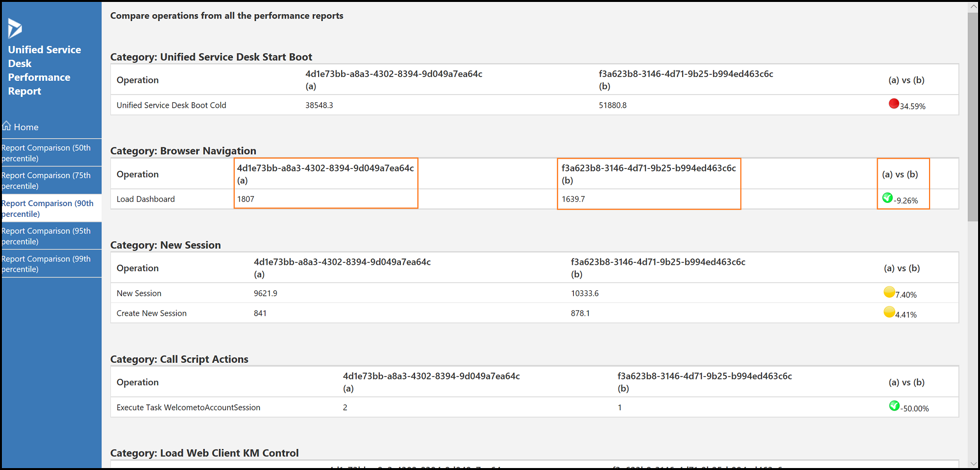Click the Load Dashboard operation cell

point(146,199)
